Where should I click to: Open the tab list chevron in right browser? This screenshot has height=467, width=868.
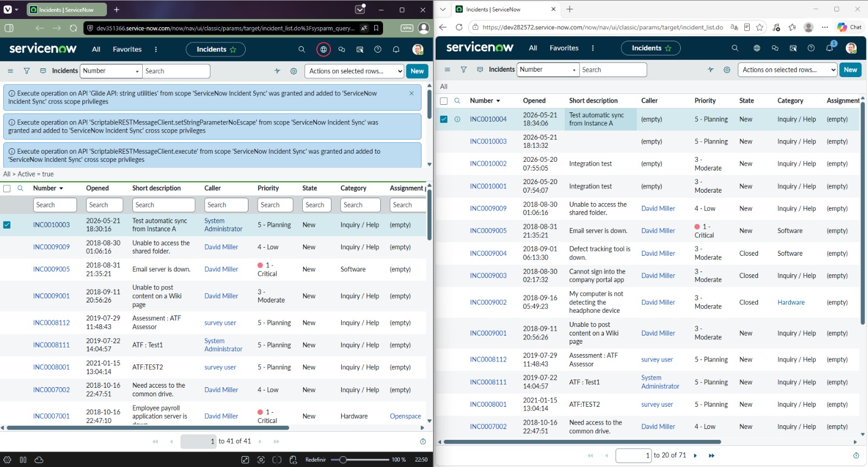(443, 9)
